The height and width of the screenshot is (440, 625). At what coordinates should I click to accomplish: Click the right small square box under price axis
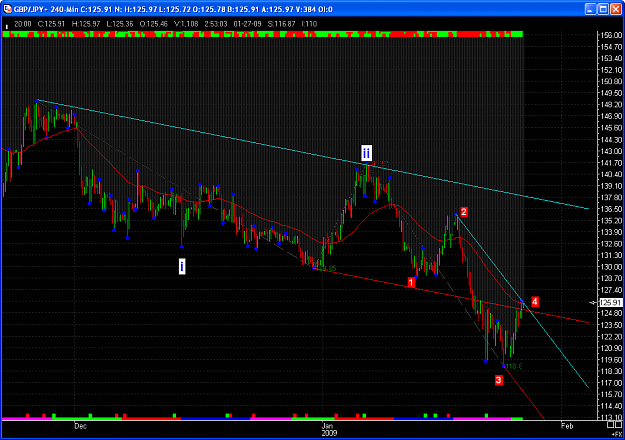pos(620,426)
